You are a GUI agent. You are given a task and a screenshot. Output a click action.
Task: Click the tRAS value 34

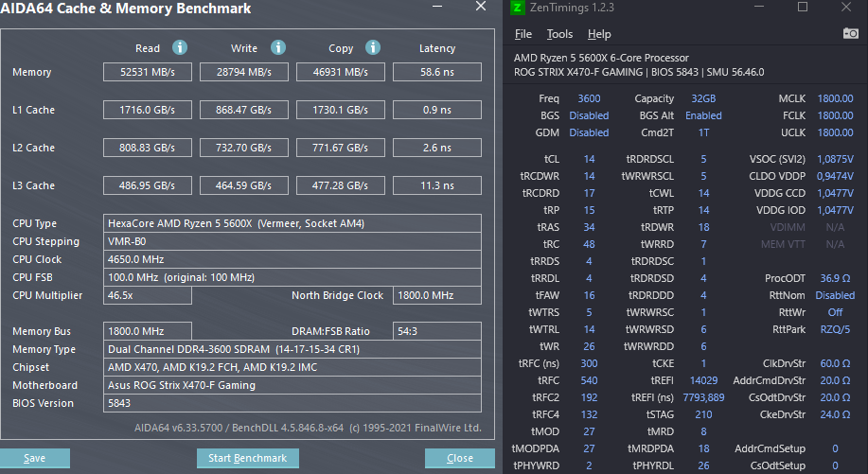[589, 227]
